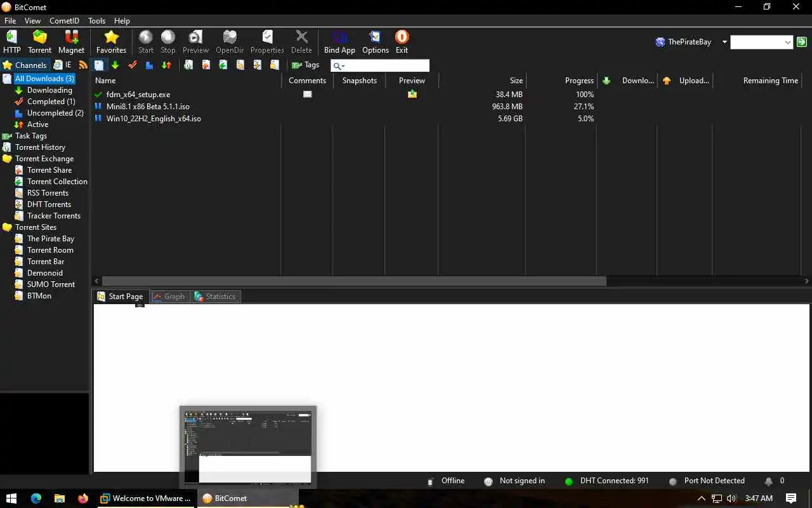The height and width of the screenshot is (508, 812).
Task: Click the Tags button in filter bar
Action: (305, 65)
